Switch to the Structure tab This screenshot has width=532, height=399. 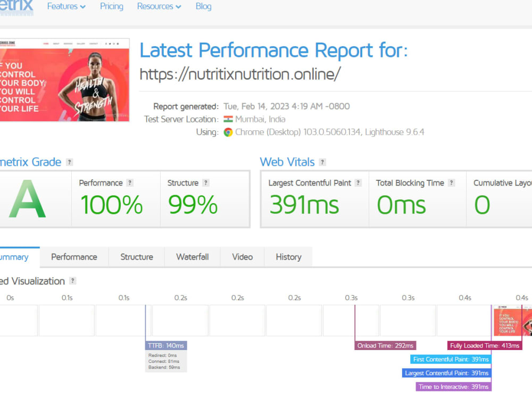137,257
